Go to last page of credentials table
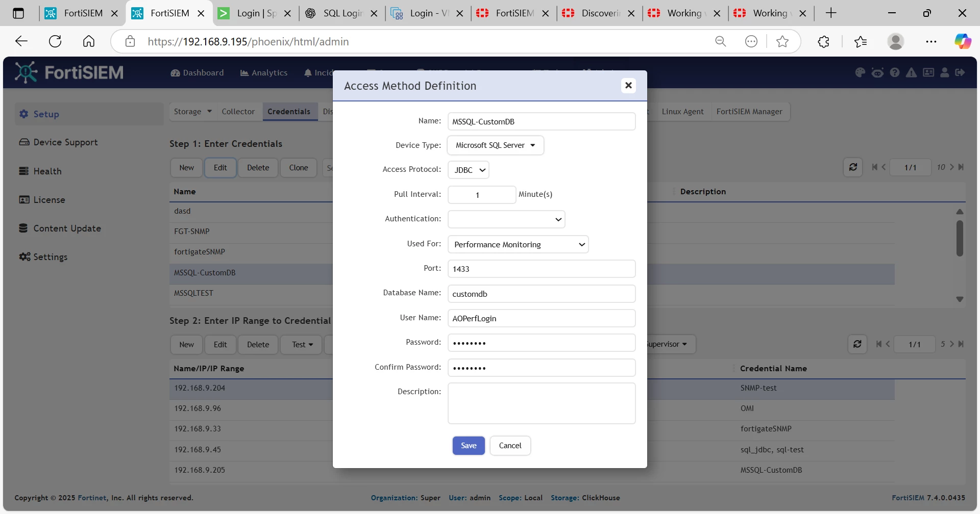This screenshot has width=980, height=514. (961, 167)
